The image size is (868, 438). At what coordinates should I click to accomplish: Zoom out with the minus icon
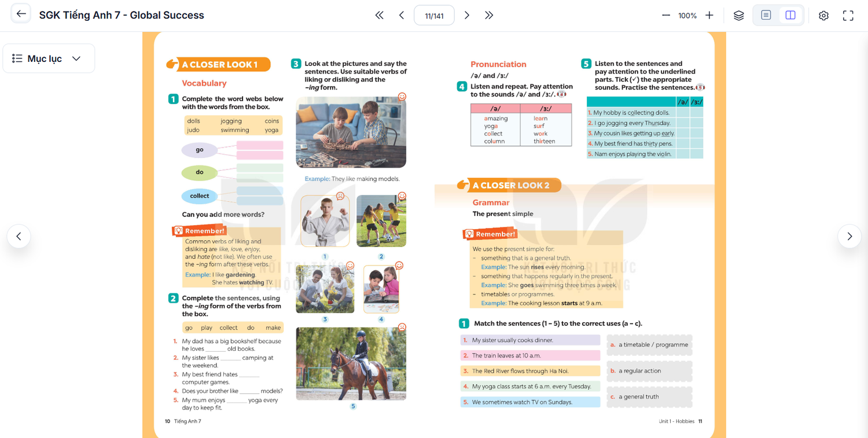coord(665,15)
